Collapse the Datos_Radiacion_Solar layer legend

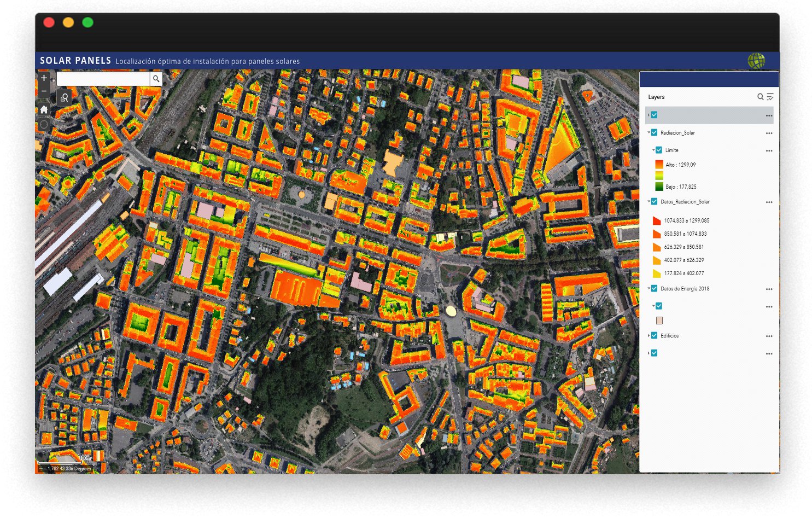point(649,201)
